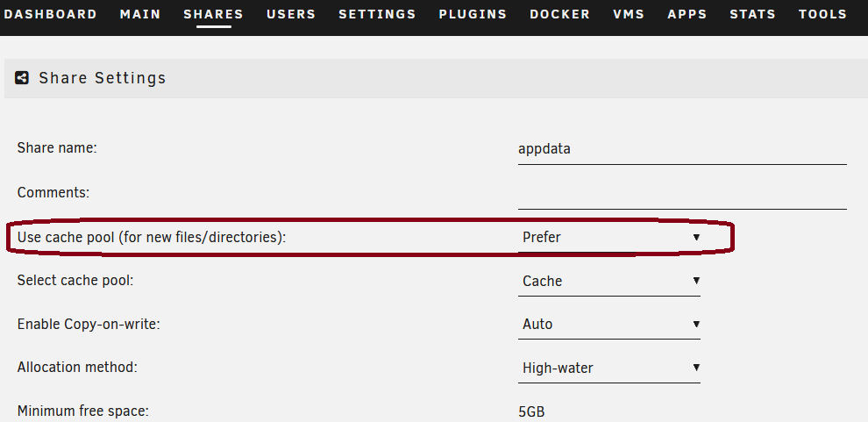Open the Dashboard tab
Viewport: 868px width, 422px height.
[x=50, y=14]
